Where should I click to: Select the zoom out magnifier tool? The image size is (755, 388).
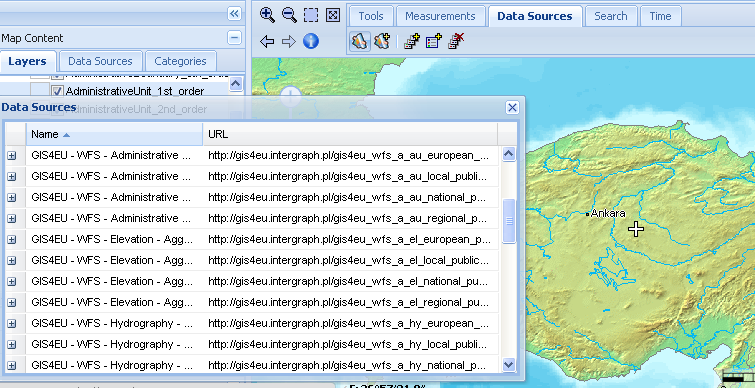tap(289, 15)
